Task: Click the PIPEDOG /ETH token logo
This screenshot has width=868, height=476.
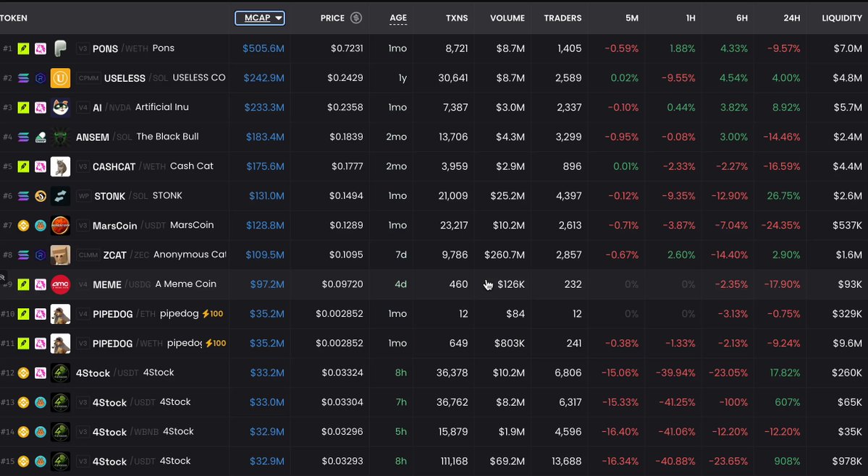Action: [60, 314]
